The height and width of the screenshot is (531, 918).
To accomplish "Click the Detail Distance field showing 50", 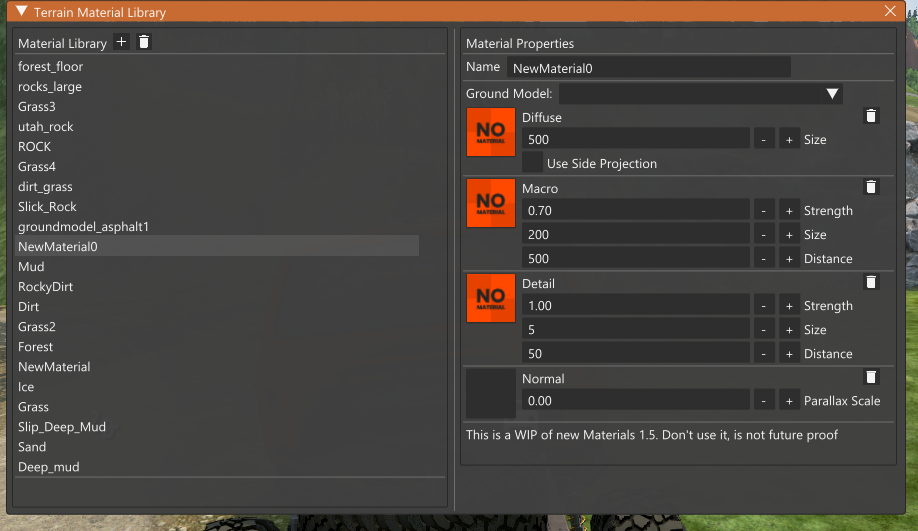I will coord(636,354).
